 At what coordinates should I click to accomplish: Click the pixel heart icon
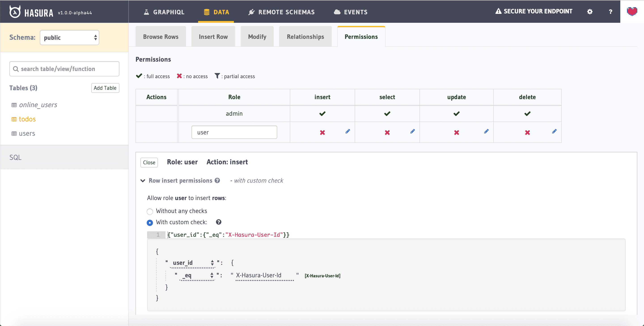coord(632,11)
